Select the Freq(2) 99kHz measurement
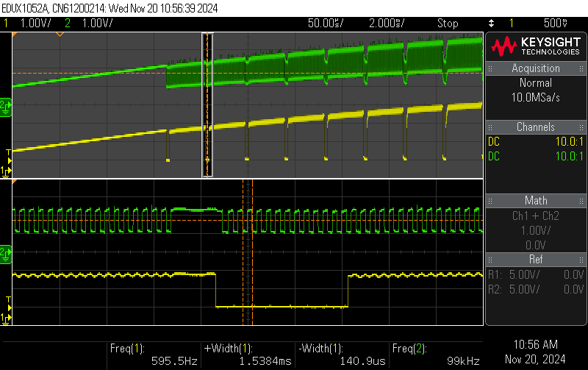The image size is (588, 370). click(436, 355)
